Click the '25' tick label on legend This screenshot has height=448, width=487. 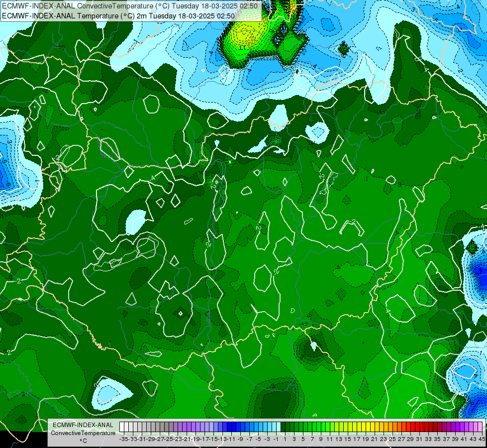pyautogui.click(x=392, y=439)
